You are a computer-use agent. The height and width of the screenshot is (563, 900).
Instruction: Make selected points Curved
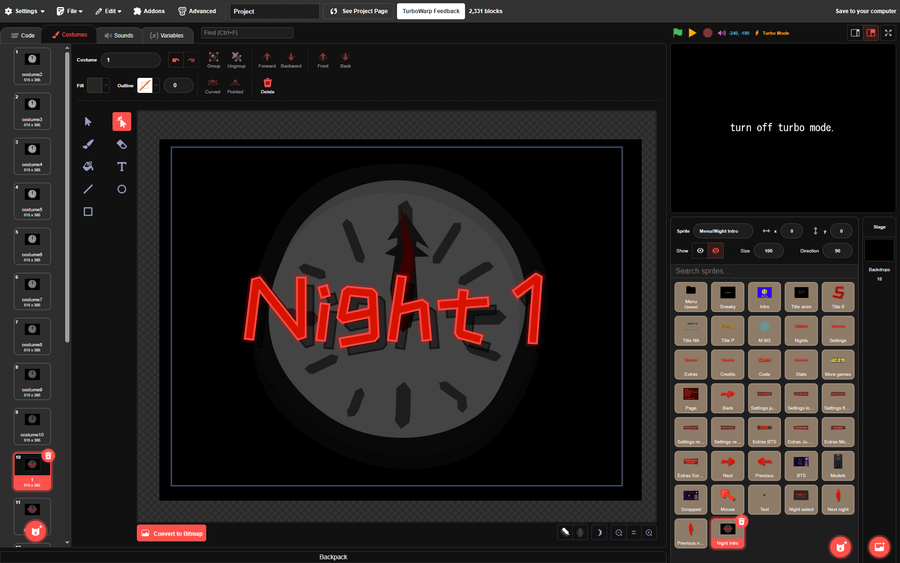[x=212, y=86]
